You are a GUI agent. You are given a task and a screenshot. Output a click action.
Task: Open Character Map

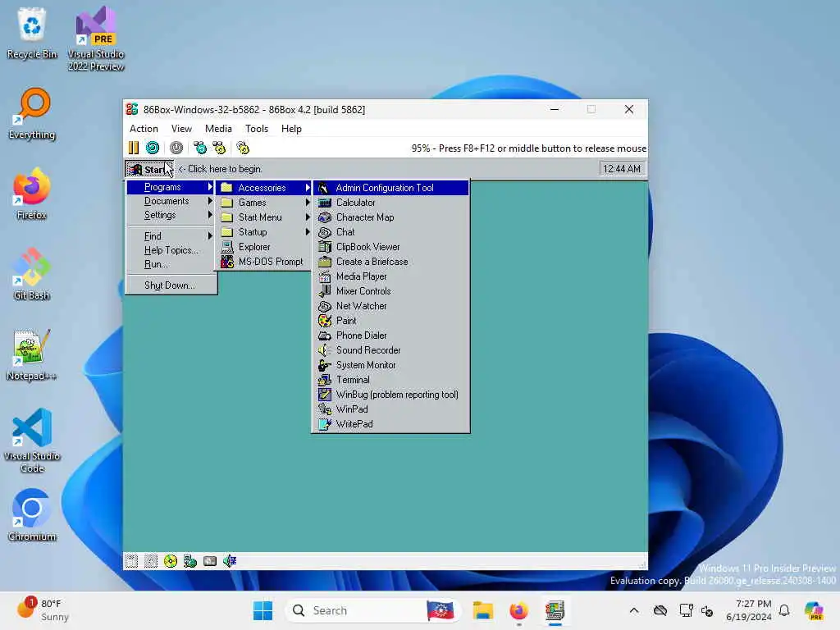[391, 217]
